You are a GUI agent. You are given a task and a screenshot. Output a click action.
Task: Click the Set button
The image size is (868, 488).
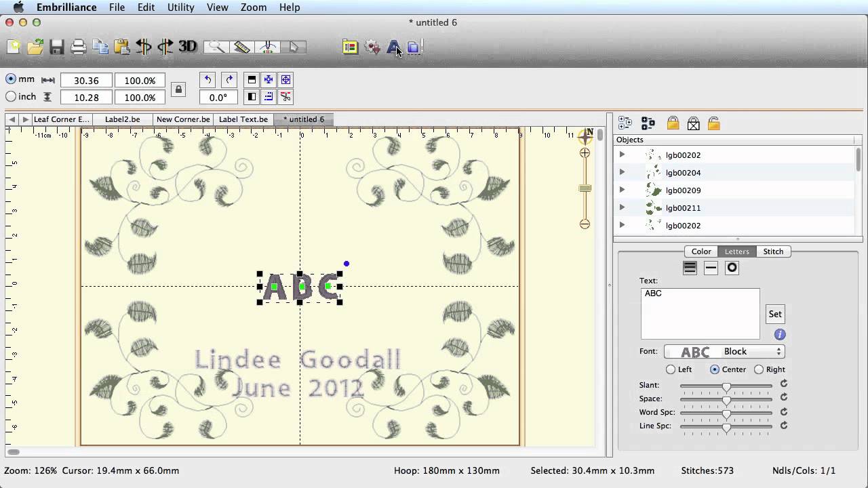click(x=775, y=314)
